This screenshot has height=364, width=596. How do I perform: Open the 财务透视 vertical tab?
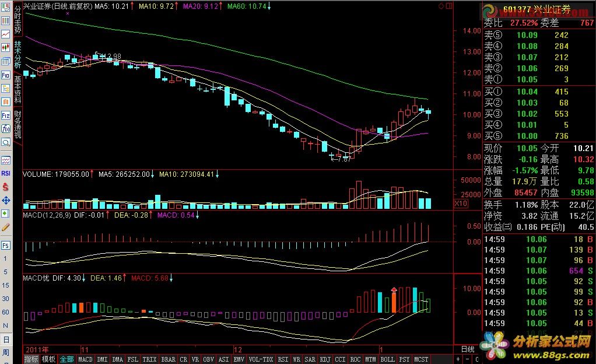click(18, 124)
